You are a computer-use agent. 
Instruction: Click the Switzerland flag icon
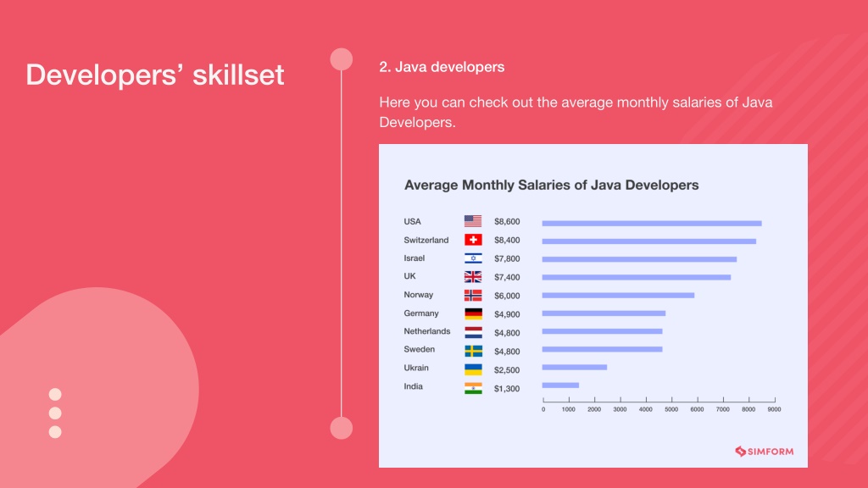473,240
